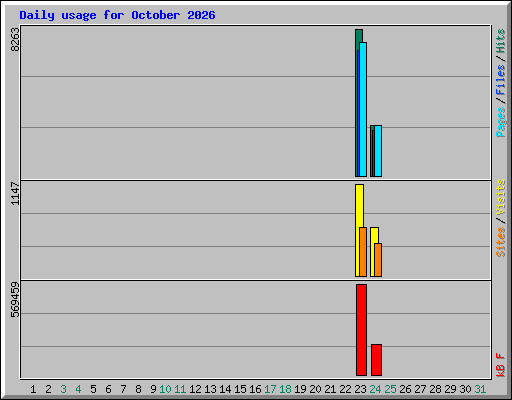512x400 pixels.
Task: Click the cyan Pages legend label
Action: 501,122
